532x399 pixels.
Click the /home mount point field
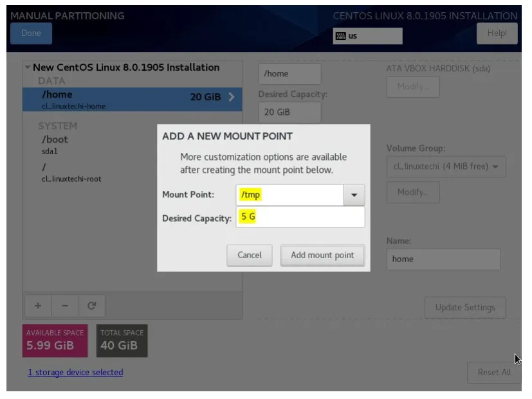pyautogui.click(x=289, y=73)
